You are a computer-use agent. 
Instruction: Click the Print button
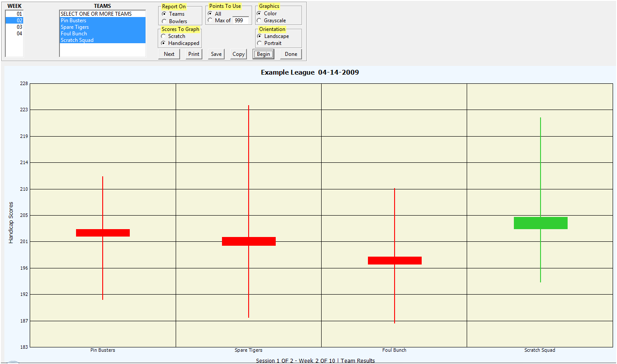click(194, 54)
